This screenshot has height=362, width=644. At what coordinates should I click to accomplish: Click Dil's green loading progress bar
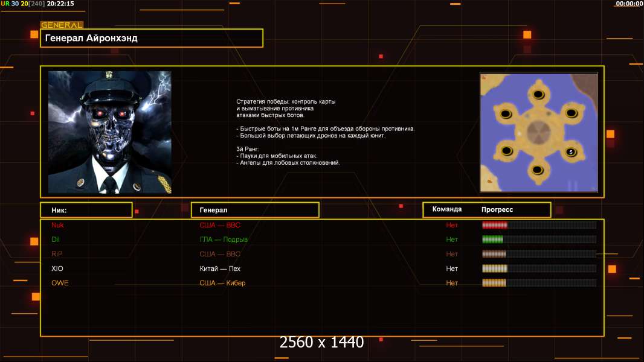(539, 240)
